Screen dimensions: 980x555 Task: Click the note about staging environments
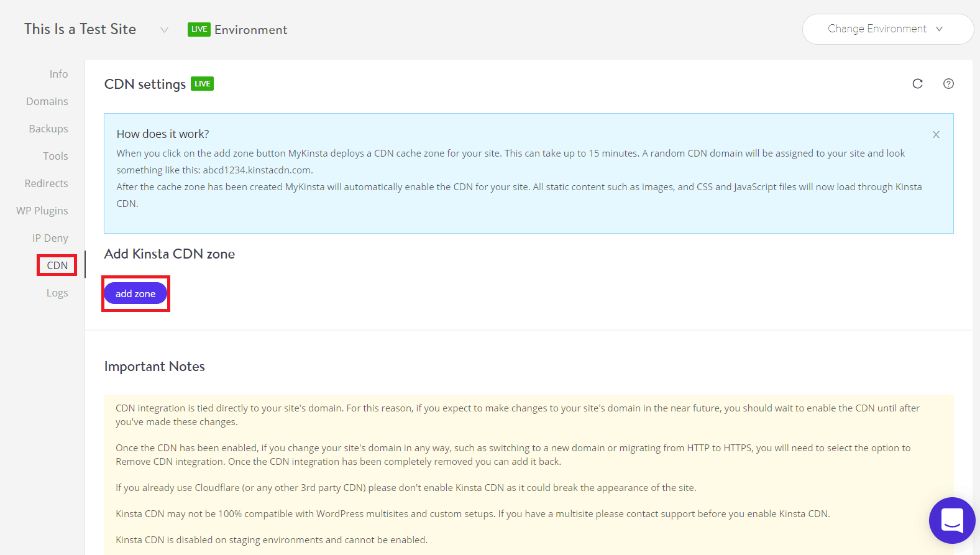pyautogui.click(x=272, y=540)
